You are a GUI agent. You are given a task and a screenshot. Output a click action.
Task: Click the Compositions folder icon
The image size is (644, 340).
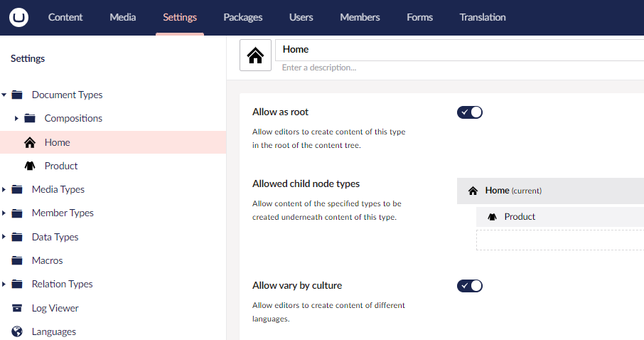[30, 118]
